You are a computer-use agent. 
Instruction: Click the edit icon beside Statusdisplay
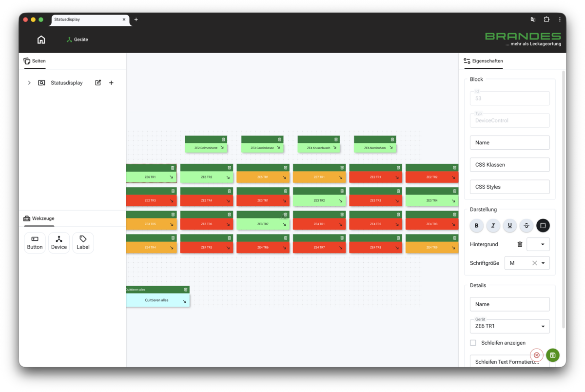[98, 83]
